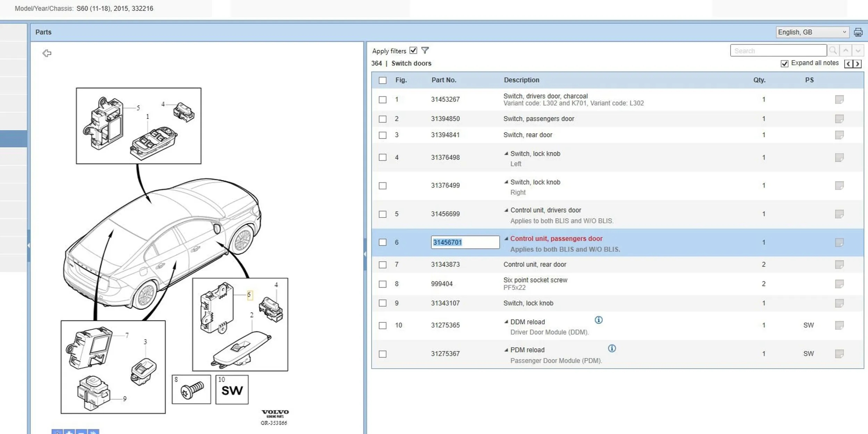Uncheck the Apply filters checkbox
Screen dimensions: 868x434
click(413, 51)
